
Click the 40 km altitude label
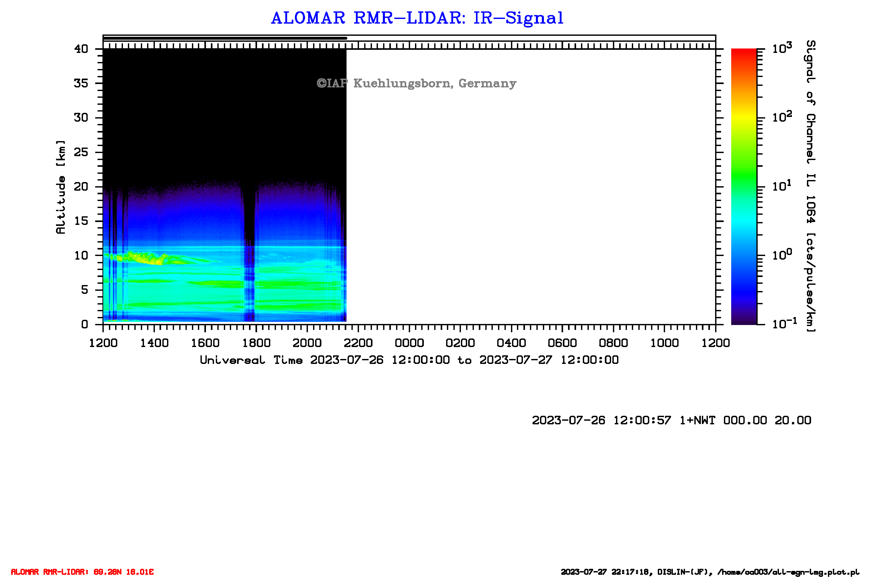click(81, 49)
